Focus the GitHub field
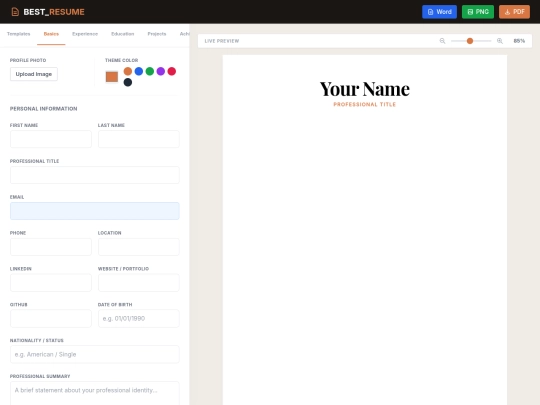This screenshot has width=540, height=405. 51,318
